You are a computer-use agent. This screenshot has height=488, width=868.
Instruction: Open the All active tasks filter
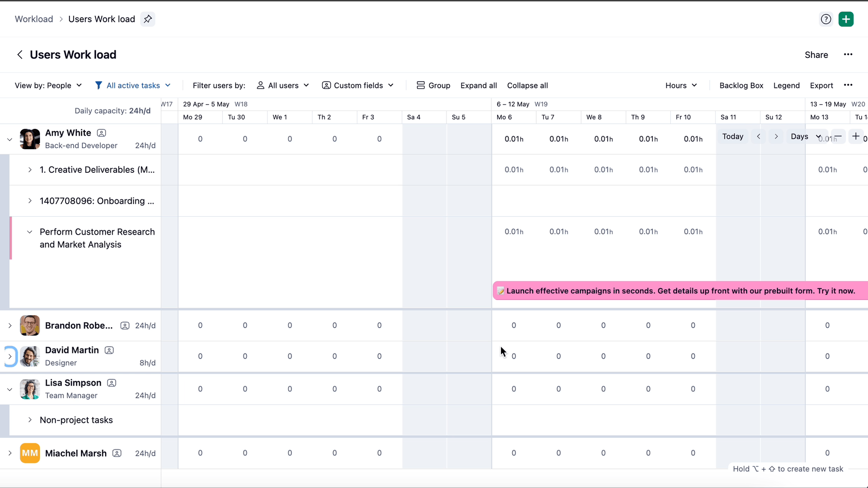(133, 85)
